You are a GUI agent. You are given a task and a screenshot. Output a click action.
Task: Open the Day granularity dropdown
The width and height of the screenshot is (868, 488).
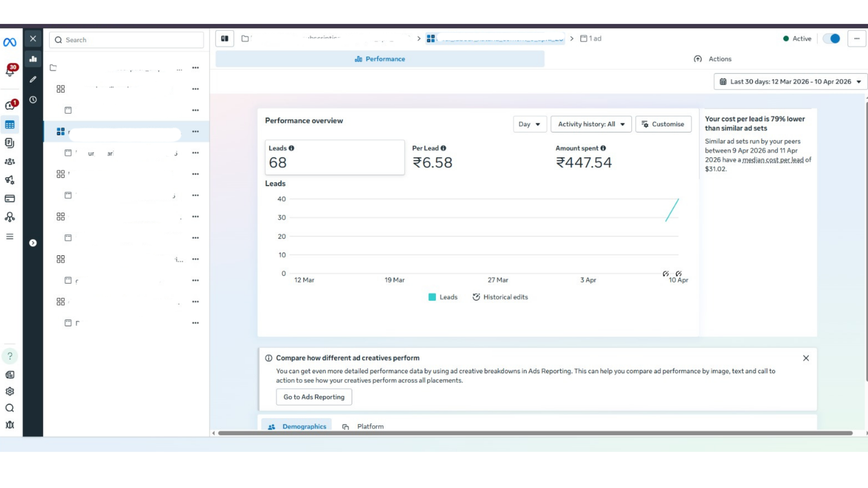point(530,124)
